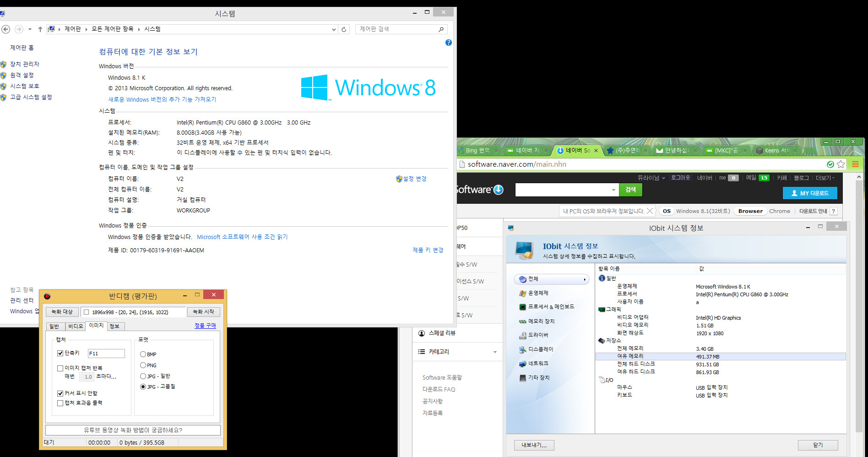
Task: Select 기타 장치 category in IObit
Action: tap(534, 378)
